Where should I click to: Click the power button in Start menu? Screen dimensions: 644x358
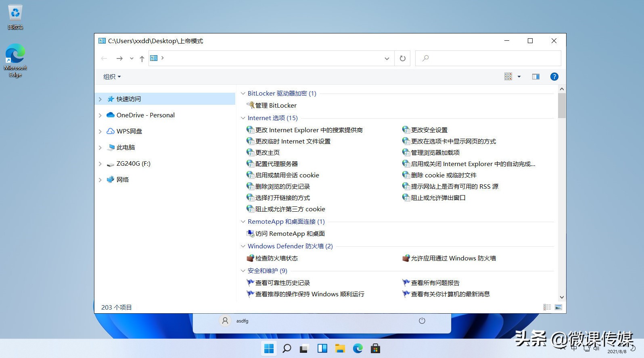422,321
